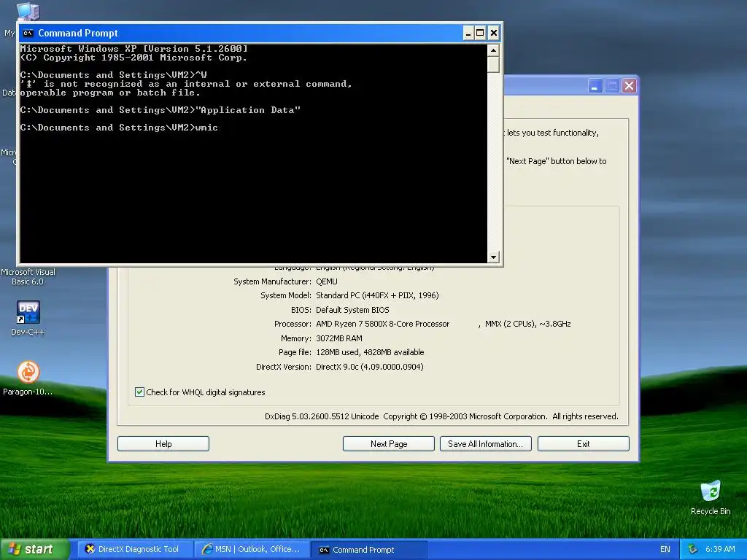This screenshot has width=747, height=560.
Task: Click the Command Prompt scrollbar thumb
Action: coord(493,64)
